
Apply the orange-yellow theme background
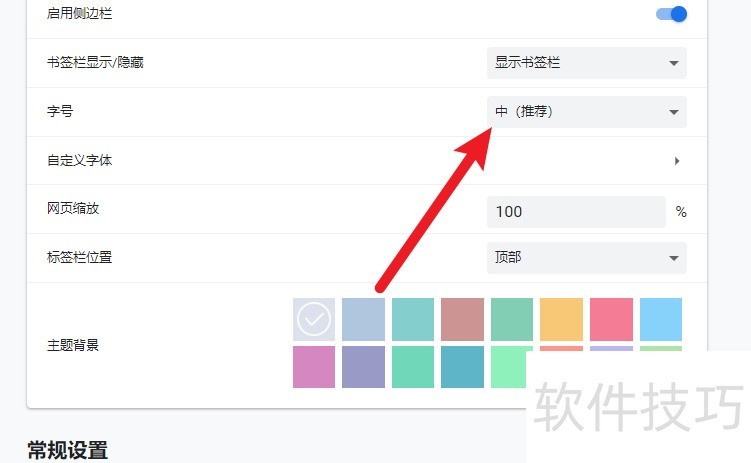(561, 319)
